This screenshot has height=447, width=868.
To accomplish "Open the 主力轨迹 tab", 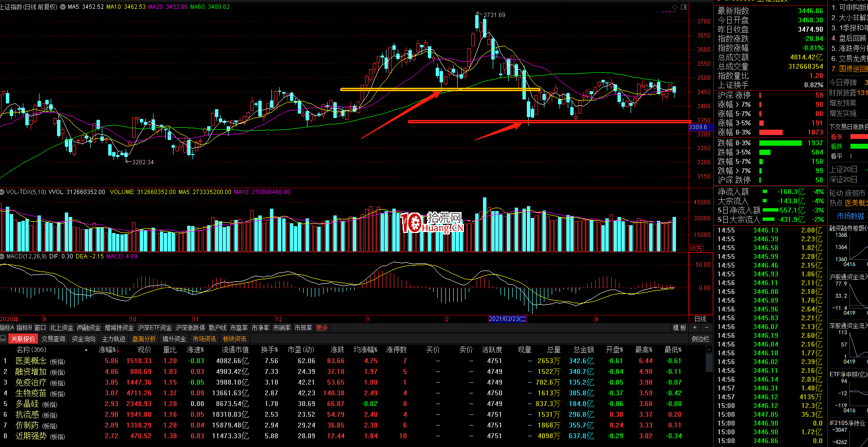I will coord(114,339).
